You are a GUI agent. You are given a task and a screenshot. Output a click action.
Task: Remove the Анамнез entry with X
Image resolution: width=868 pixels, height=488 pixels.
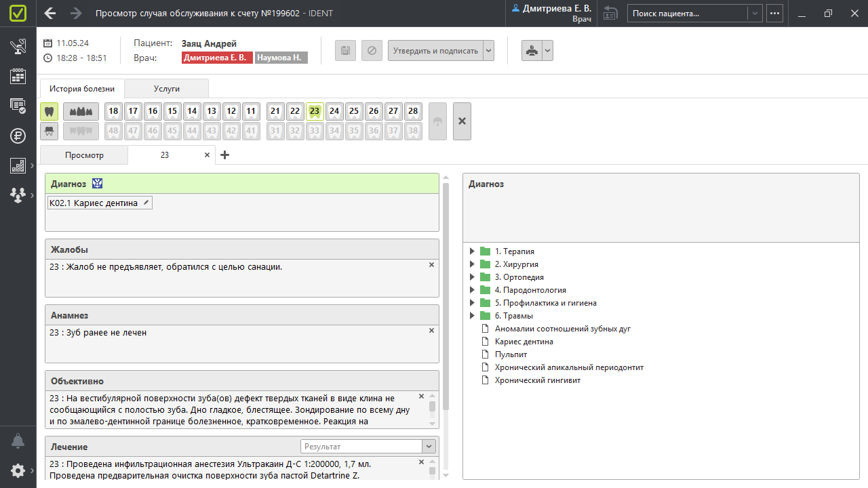(x=431, y=331)
